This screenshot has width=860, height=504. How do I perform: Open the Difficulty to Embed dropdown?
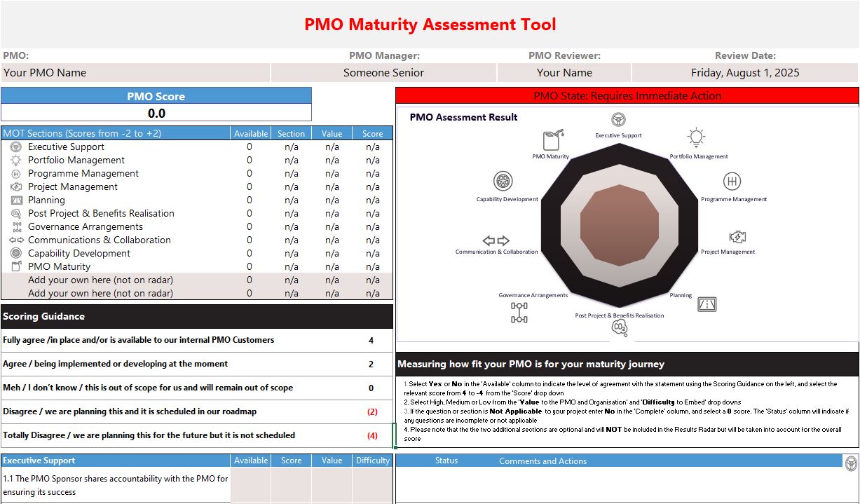[x=372, y=485]
